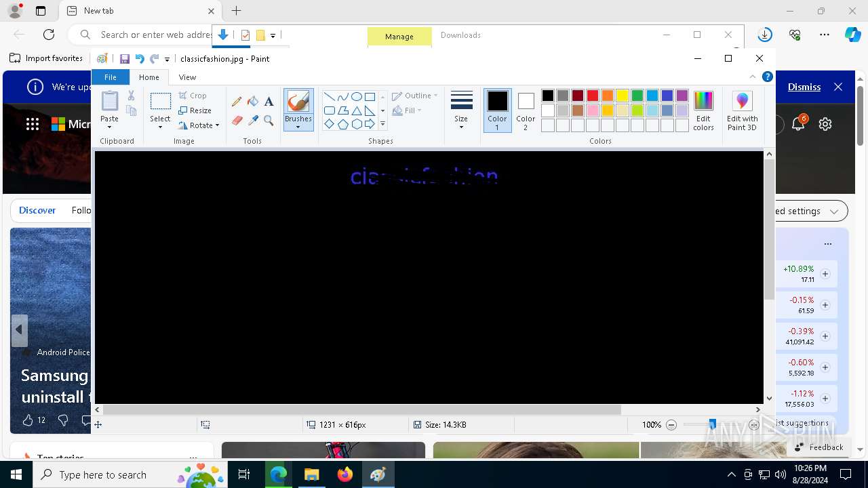Expand the Brushes dropdown arrow

click(x=298, y=127)
